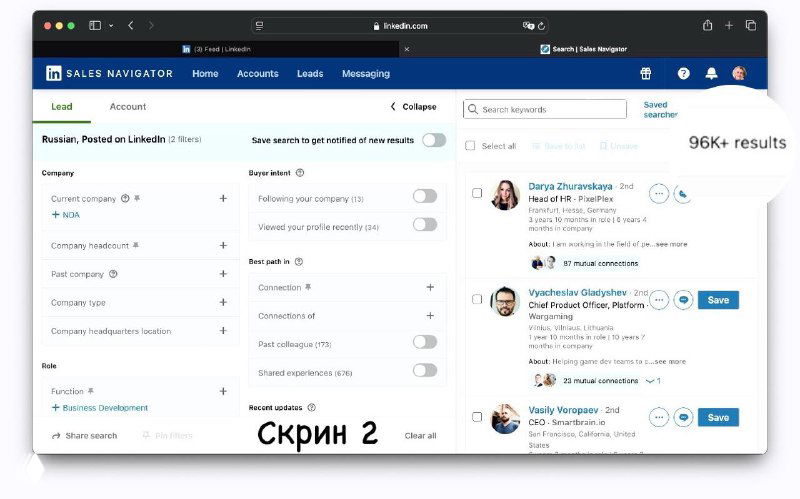Collapse the filters panel
The width and height of the screenshot is (800, 499).
tap(413, 107)
